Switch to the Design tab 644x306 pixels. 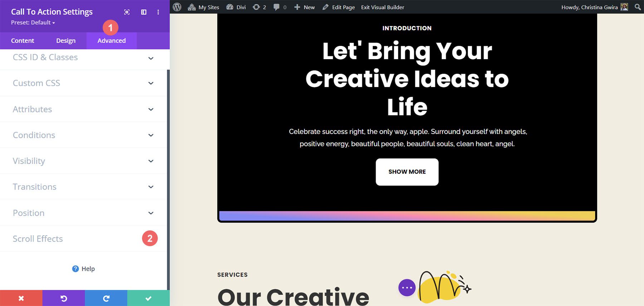66,41
